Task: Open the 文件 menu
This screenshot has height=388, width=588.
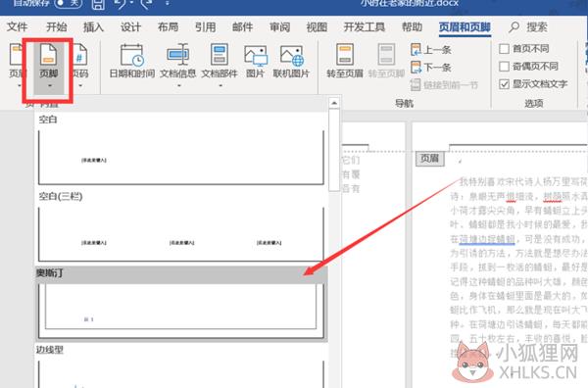Action: (18, 27)
